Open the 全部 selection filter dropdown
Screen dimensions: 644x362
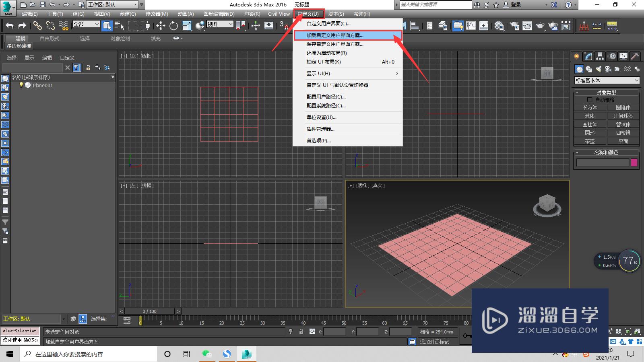tap(86, 25)
